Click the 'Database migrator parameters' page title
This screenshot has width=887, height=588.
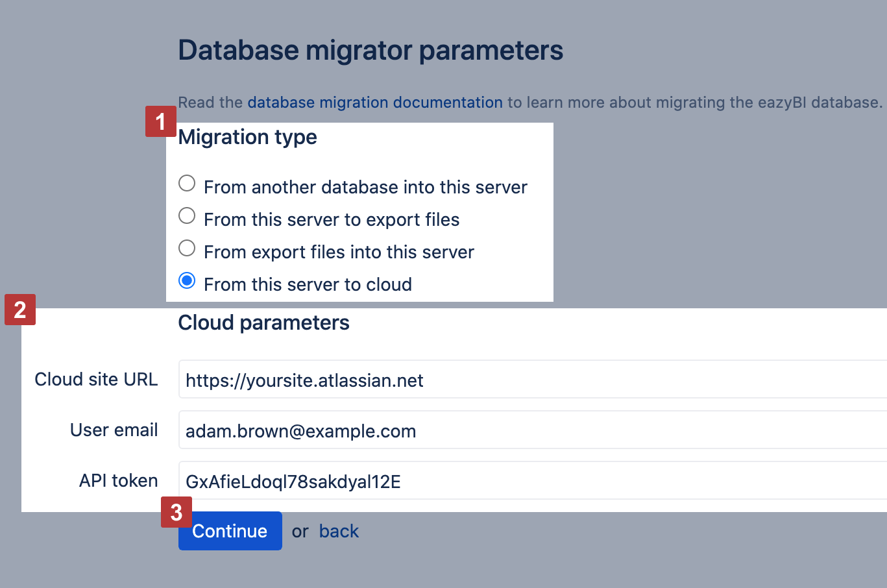371,51
